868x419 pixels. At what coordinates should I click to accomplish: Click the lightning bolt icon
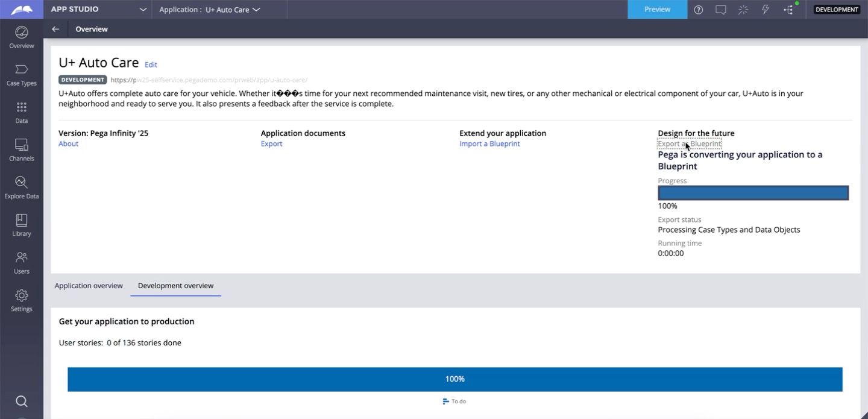[x=766, y=10]
